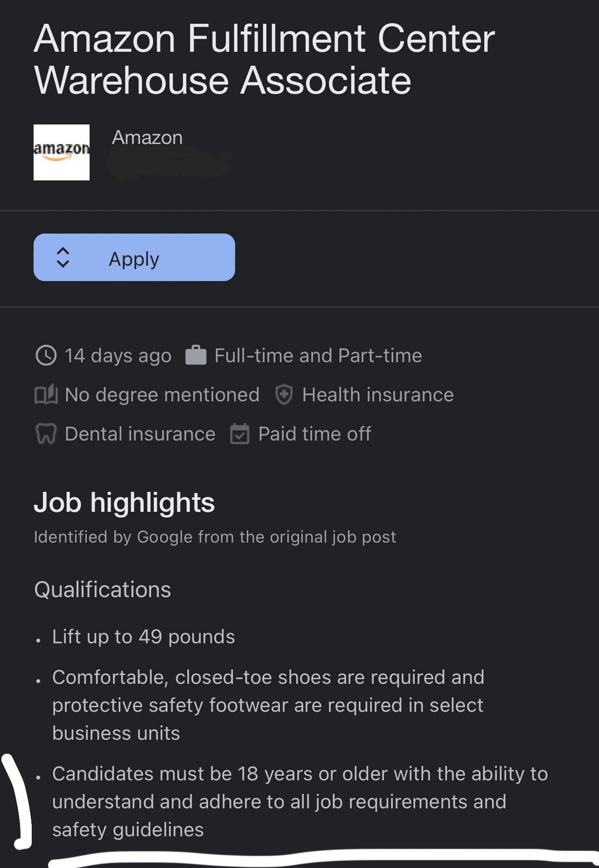Click the briefcase icon for job type

pos(196,355)
